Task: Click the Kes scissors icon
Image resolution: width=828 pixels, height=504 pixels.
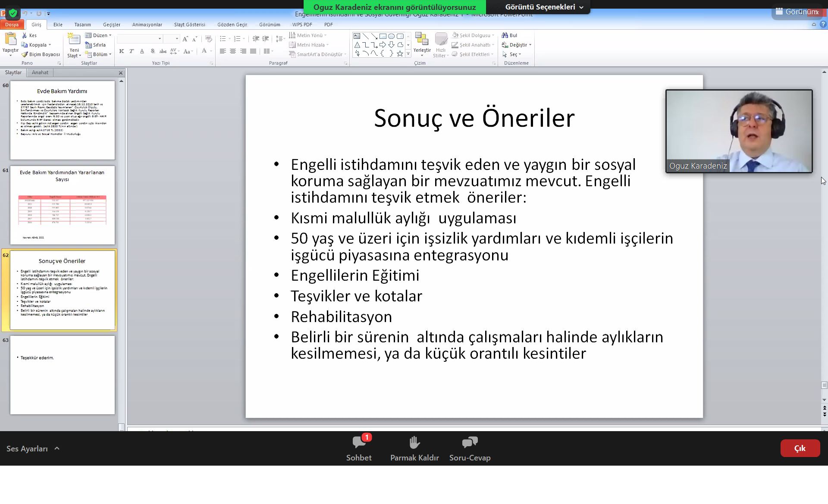Action: coord(25,35)
